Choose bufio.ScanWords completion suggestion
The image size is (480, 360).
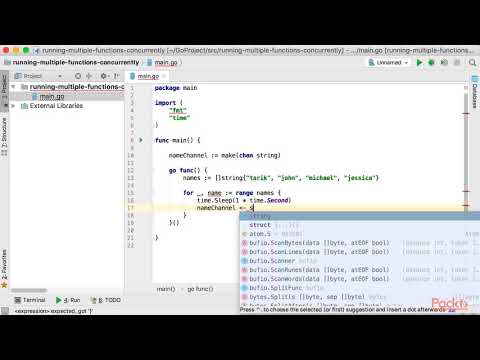[x=360, y=279]
